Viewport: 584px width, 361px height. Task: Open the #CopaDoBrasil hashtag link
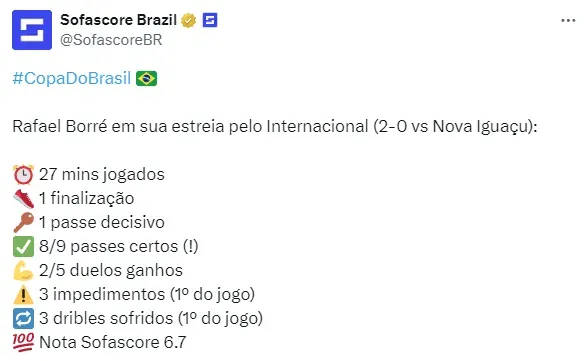click(x=72, y=78)
